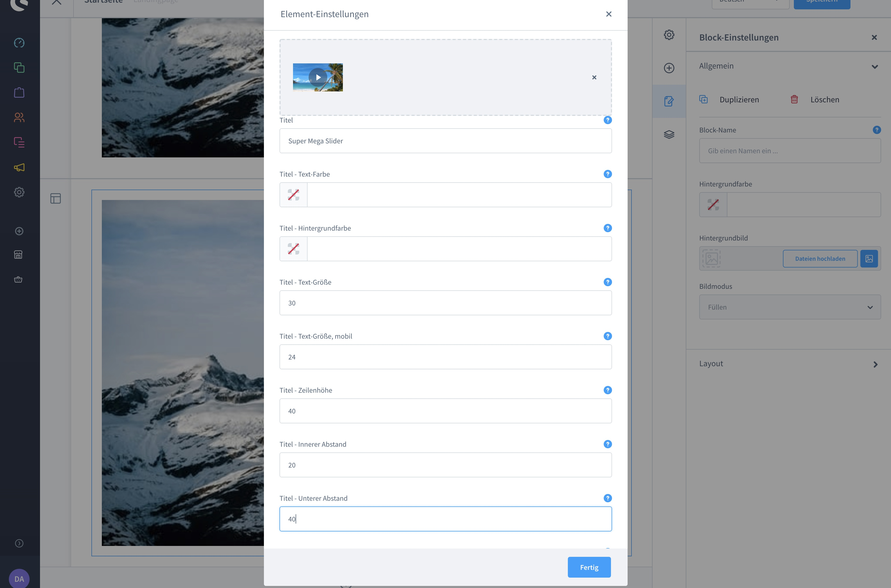The height and width of the screenshot is (588, 891).
Task: Expand the Layout section
Action: pyautogui.click(x=875, y=364)
